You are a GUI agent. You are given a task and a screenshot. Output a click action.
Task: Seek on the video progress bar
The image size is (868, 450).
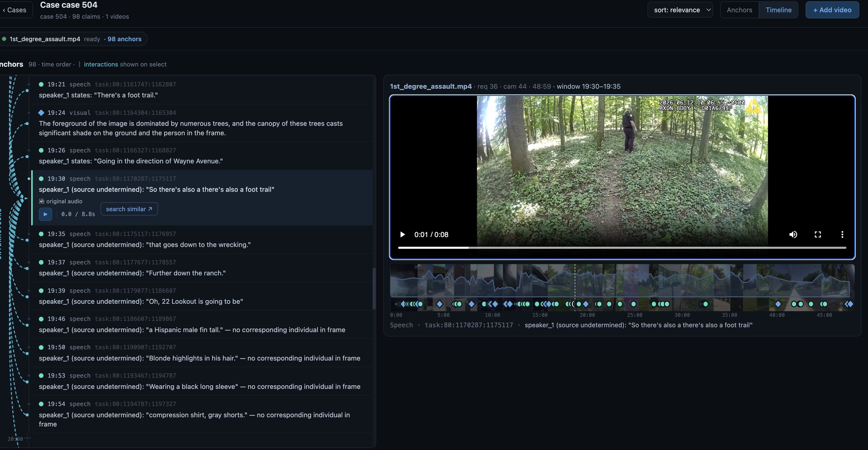[x=622, y=247]
